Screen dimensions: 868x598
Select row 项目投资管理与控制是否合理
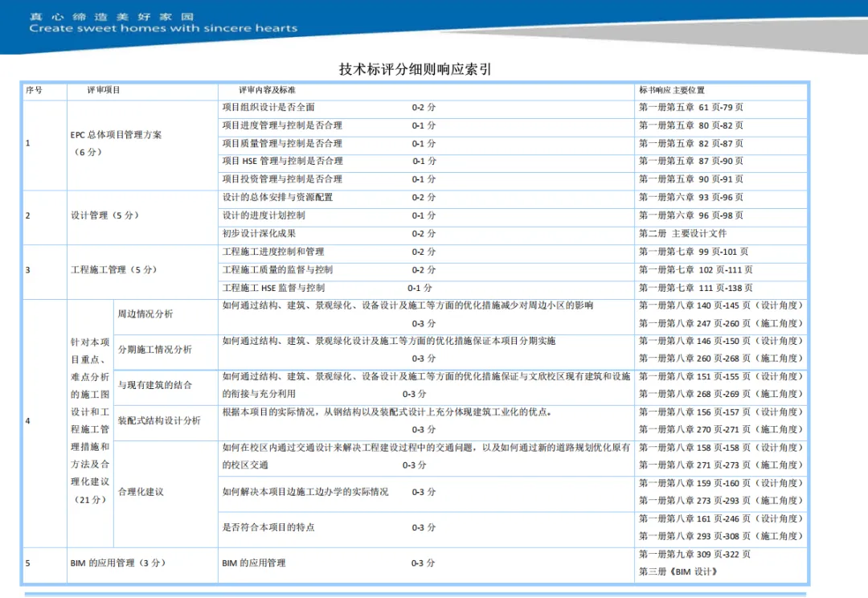pos(426,179)
